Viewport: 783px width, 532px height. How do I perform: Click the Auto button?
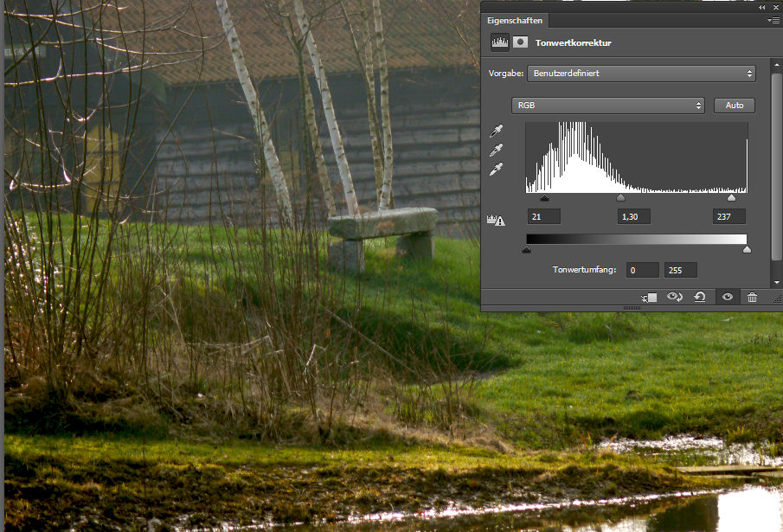coord(734,106)
